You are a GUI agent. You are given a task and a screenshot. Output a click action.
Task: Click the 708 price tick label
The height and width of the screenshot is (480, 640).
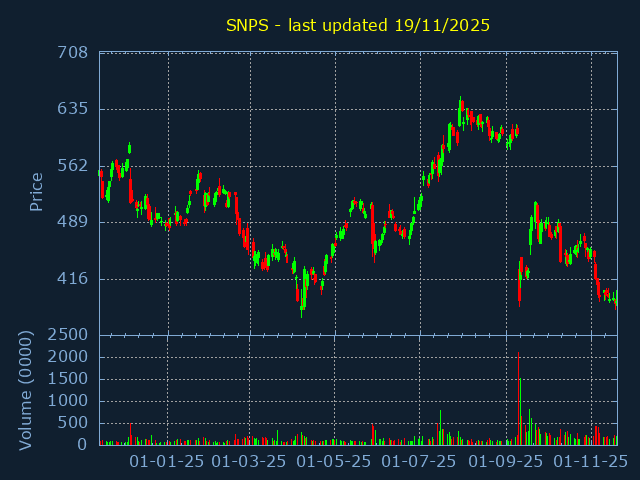(x=71, y=52)
